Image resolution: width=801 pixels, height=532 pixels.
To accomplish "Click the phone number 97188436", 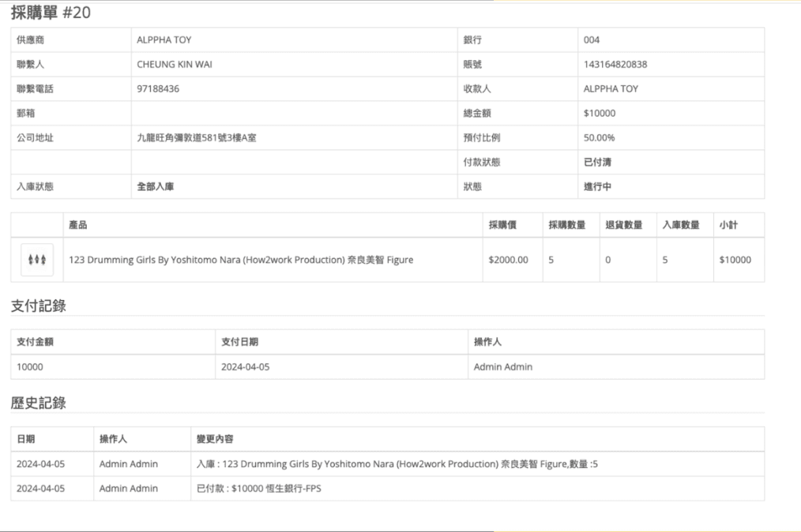I will coord(158,89).
